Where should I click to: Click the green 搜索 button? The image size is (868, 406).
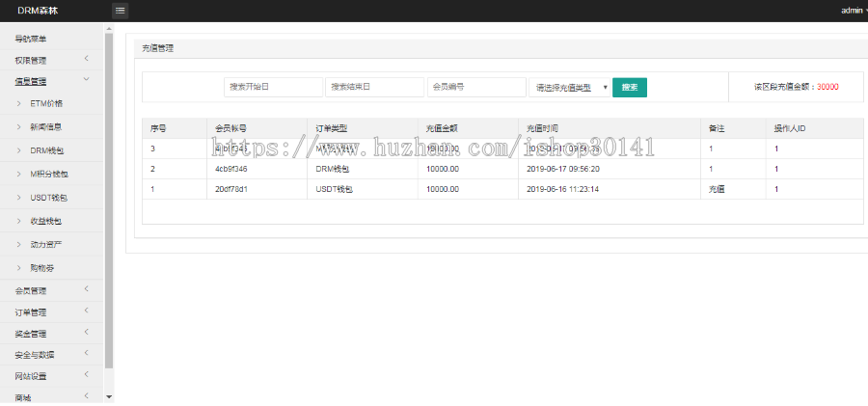pyautogui.click(x=630, y=87)
